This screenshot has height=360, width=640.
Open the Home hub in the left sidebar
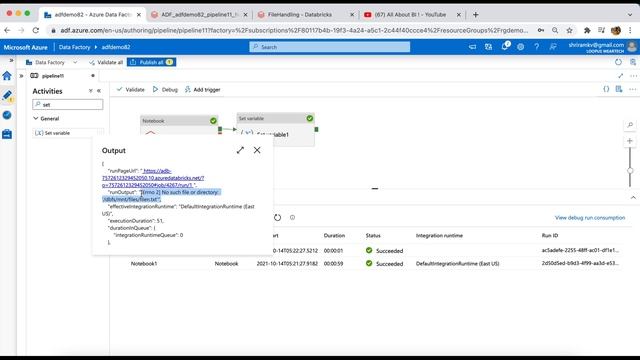[7, 76]
